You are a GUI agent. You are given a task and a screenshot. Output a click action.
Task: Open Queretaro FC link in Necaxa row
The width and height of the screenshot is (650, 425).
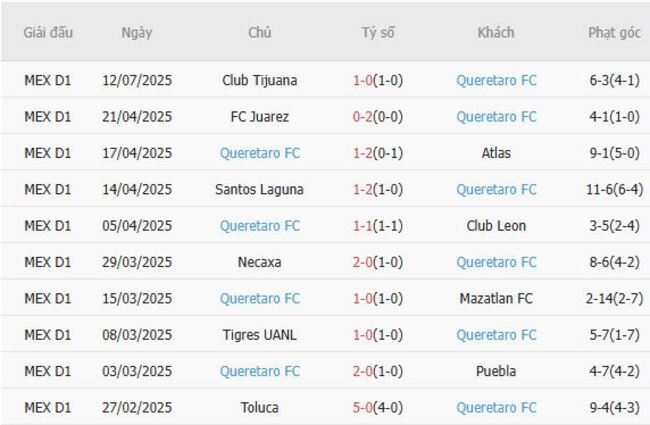[x=496, y=262]
